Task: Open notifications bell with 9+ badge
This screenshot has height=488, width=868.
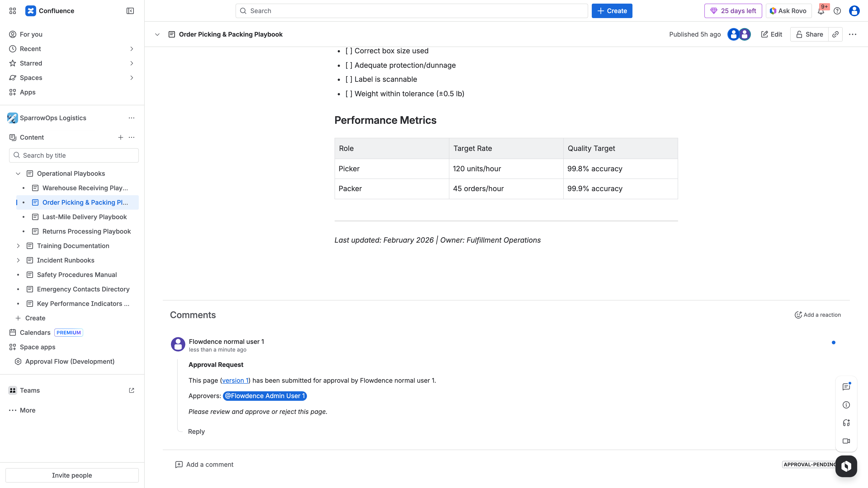Action: (821, 11)
